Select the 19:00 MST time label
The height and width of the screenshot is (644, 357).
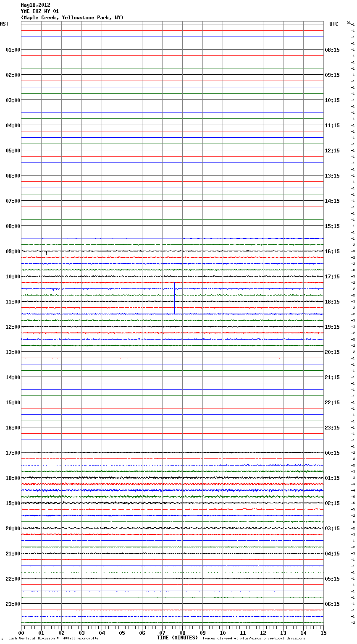coord(13,503)
